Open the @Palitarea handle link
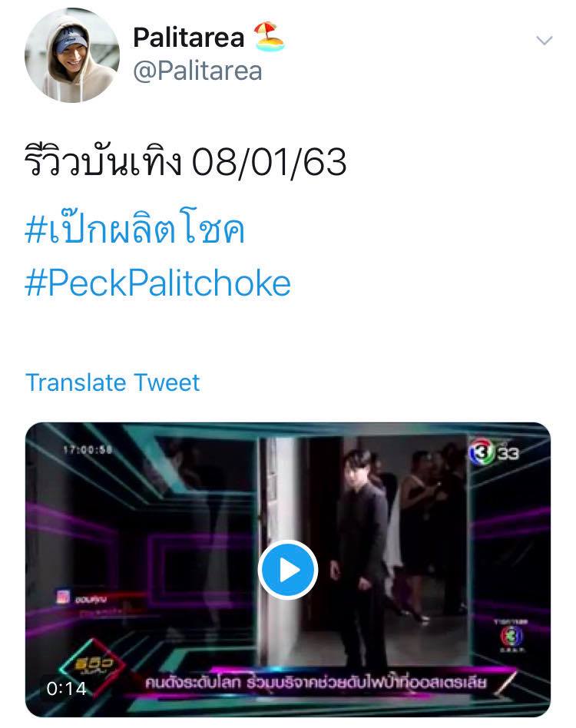 197,71
